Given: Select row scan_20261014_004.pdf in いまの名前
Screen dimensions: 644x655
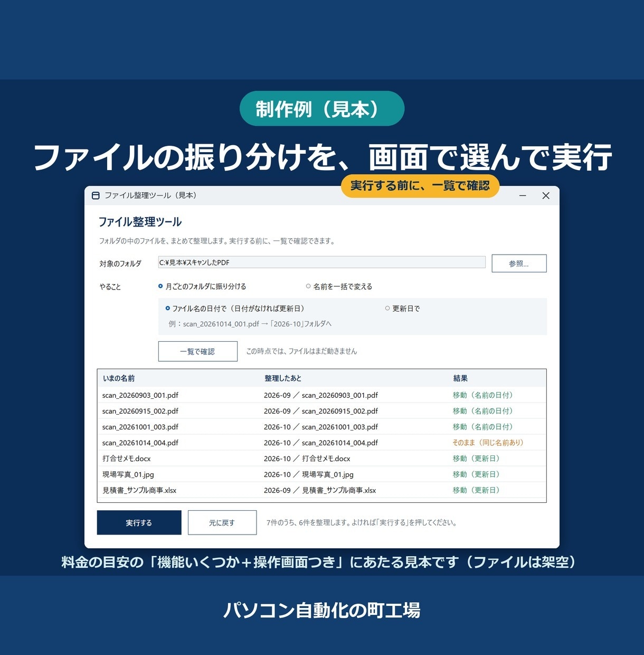Looking at the screenshot, I should [x=140, y=443].
